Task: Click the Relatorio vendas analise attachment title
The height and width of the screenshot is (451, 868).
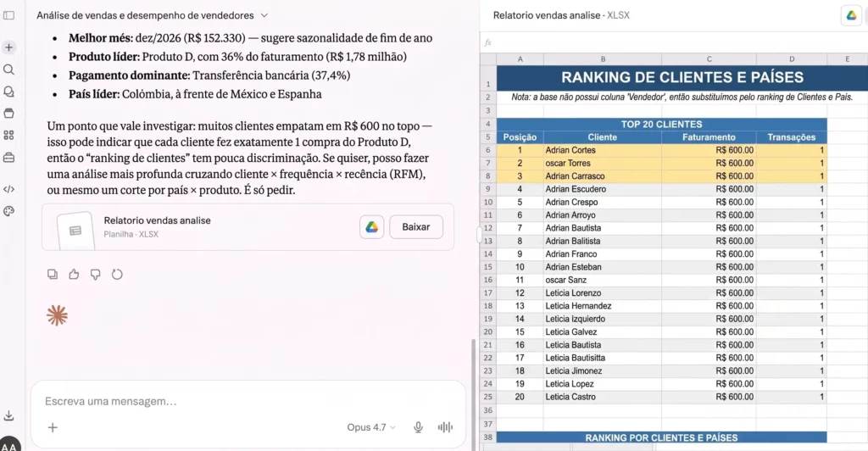Action: pyautogui.click(x=157, y=220)
